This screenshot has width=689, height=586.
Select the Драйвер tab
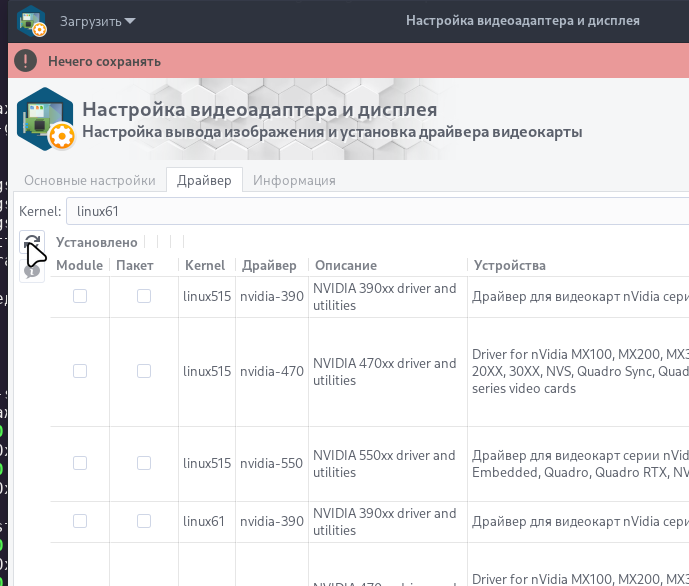point(204,180)
